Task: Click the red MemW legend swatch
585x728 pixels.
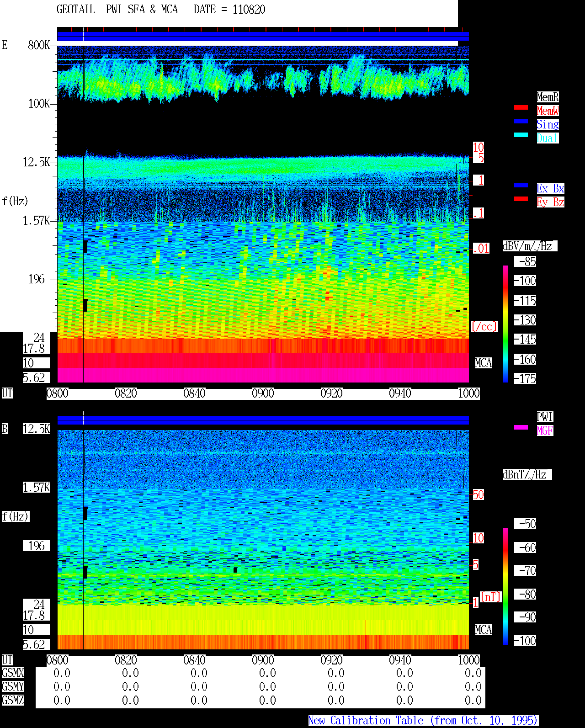Action: [x=521, y=107]
